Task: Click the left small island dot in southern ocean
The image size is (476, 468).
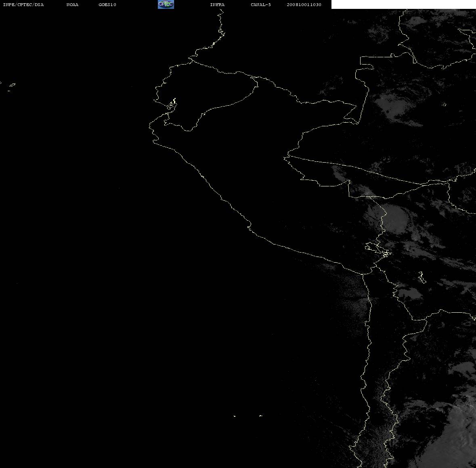Action: (234, 416)
